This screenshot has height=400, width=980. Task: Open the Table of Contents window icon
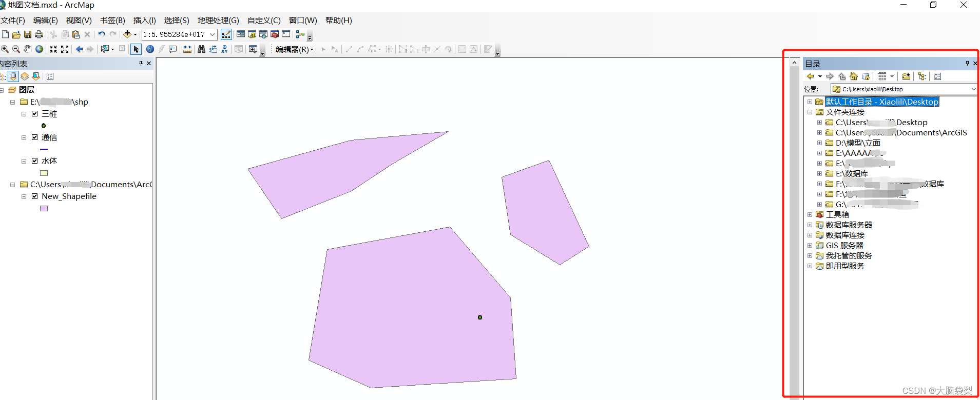pos(240,34)
